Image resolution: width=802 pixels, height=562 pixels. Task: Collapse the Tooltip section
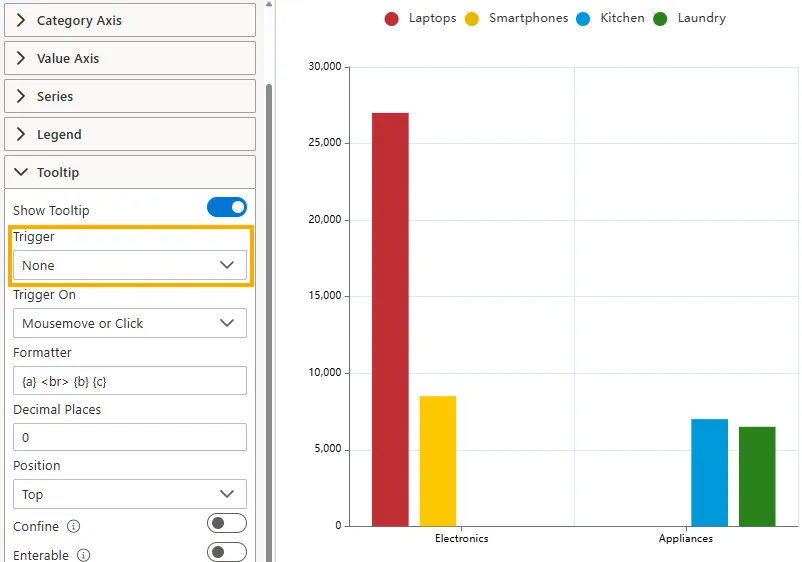click(129, 172)
